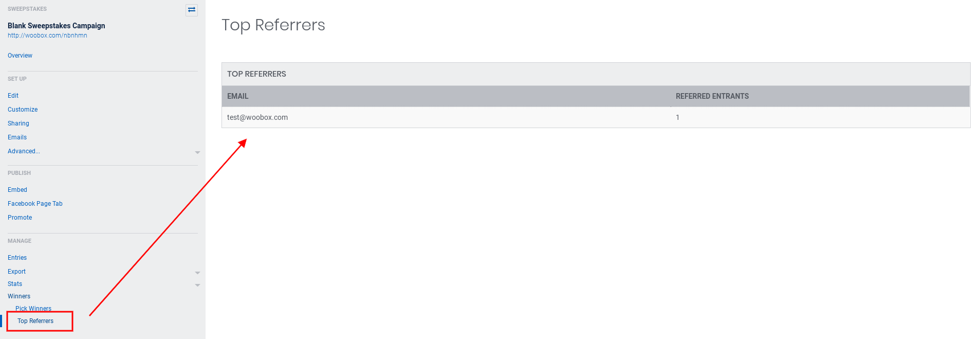
Task: Select Facebook Page Tab option
Action: (35, 204)
